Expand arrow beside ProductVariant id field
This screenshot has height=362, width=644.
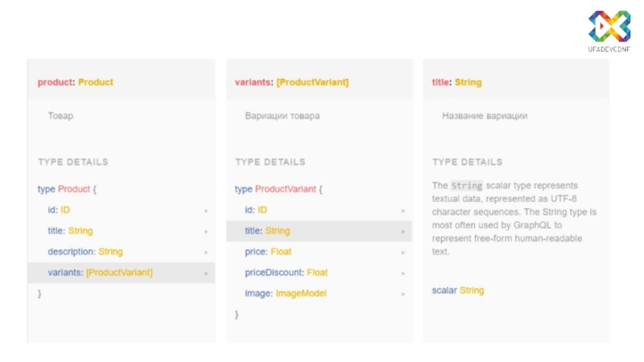pos(403,211)
